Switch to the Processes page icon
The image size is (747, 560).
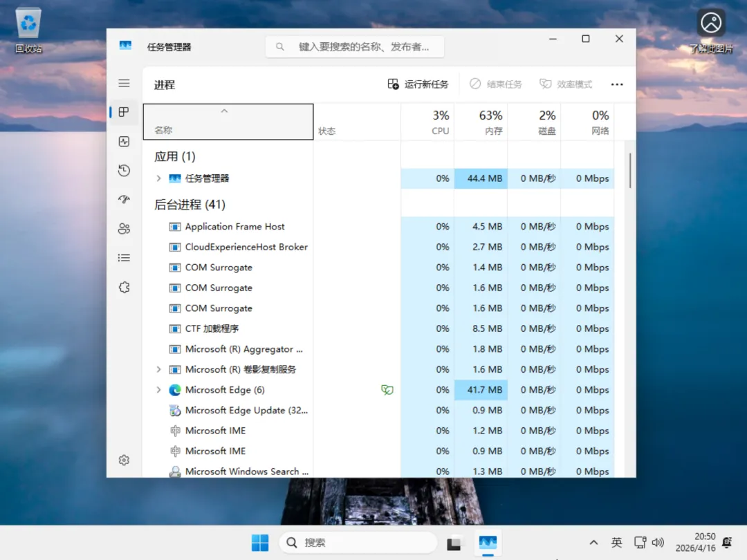click(124, 112)
